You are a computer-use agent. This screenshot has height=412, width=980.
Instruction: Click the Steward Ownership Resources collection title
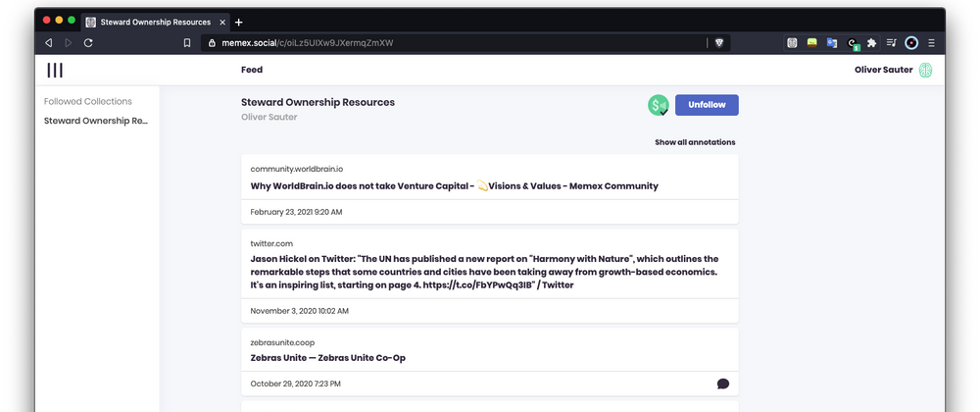pos(318,103)
